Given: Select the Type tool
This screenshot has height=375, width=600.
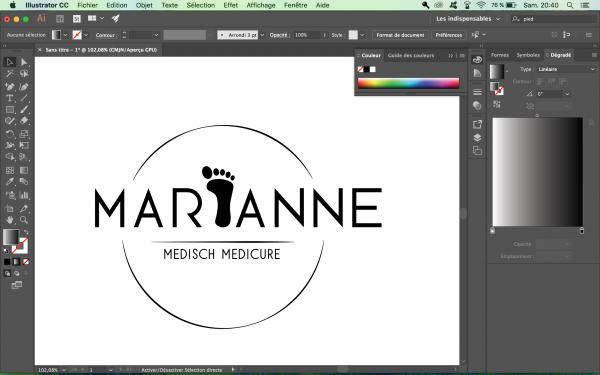Looking at the screenshot, I should coord(10,98).
